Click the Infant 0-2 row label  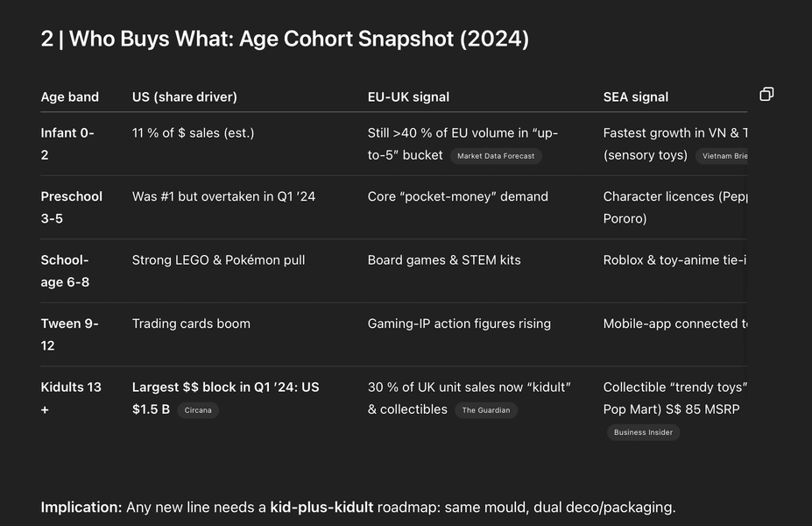click(67, 144)
